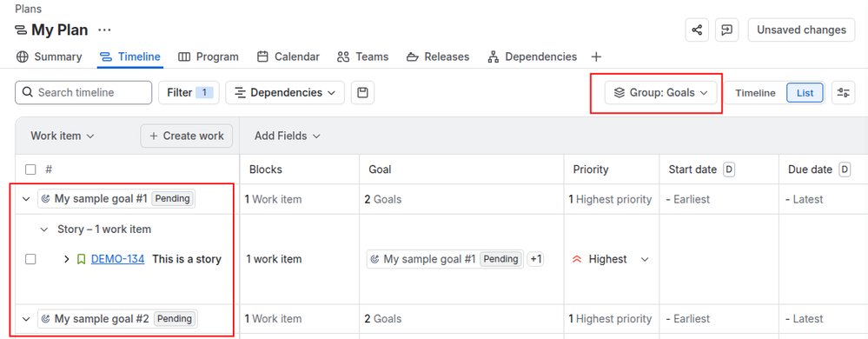
Task: Open the view settings sliders icon
Action: pos(843,92)
